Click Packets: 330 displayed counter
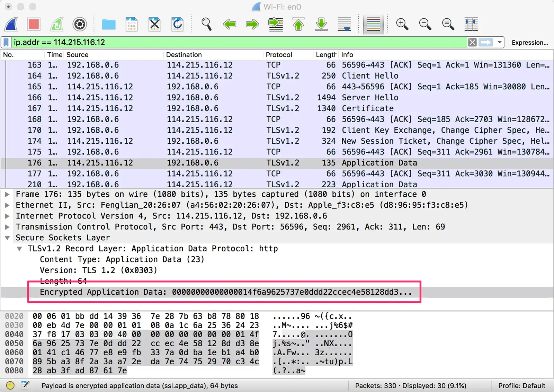Screen dimensions: 554x392 click(411, 386)
